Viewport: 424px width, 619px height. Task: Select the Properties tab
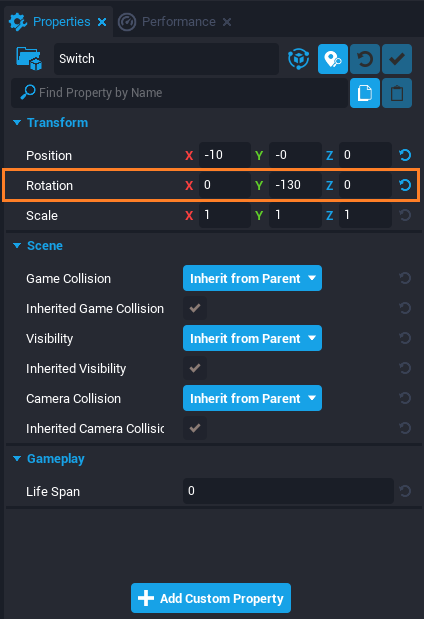[61, 22]
